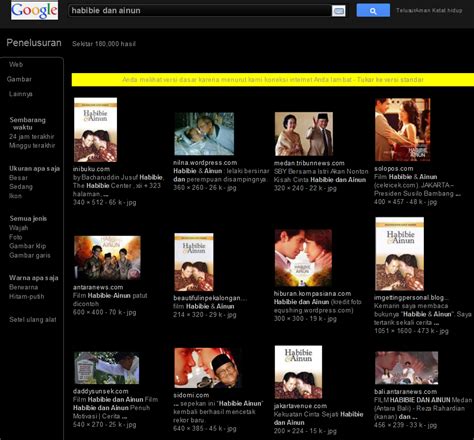Click Setel ulang alat to reset filters
474x440 pixels.
click(33, 319)
